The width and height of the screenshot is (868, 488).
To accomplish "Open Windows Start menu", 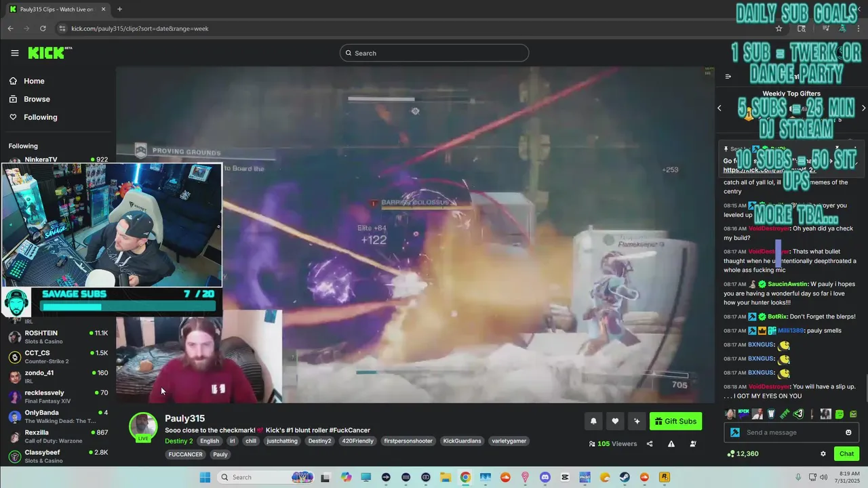I will [x=205, y=477].
